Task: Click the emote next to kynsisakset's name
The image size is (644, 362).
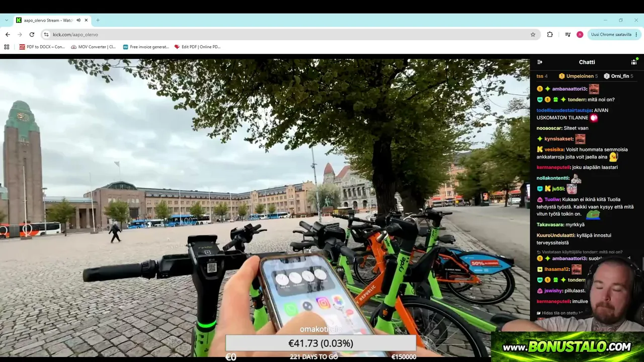Action: (580, 139)
